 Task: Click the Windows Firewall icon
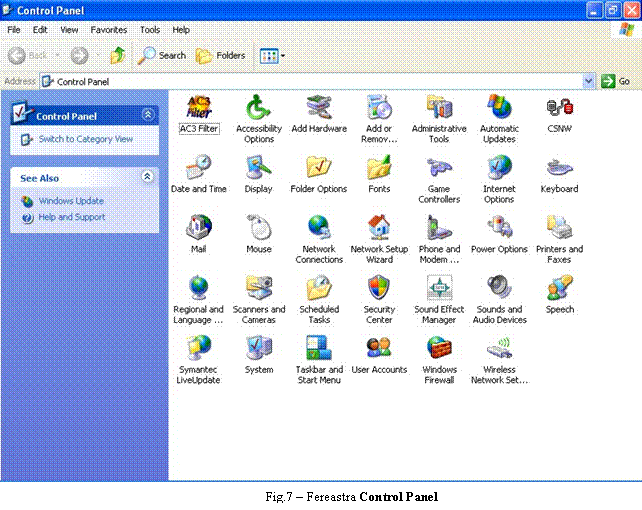(439, 348)
